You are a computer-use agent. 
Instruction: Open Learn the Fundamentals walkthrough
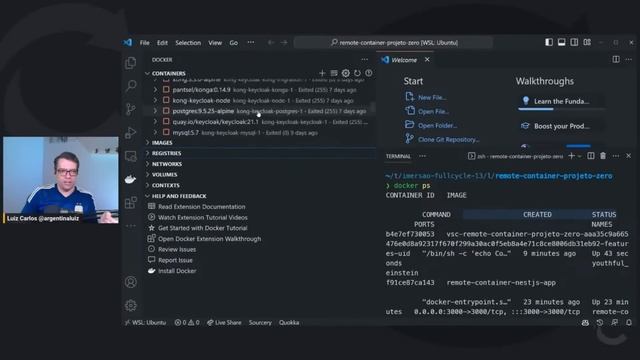click(x=561, y=101)
